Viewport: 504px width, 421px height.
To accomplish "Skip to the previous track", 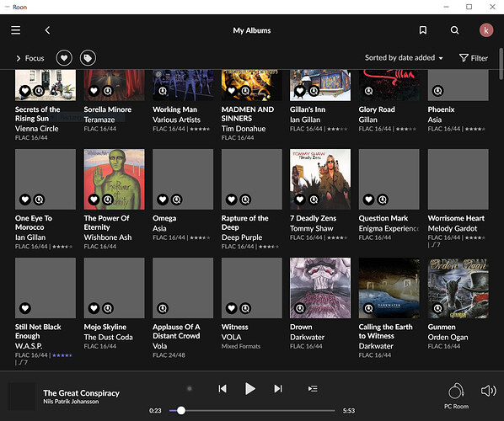I will (223, 388).
